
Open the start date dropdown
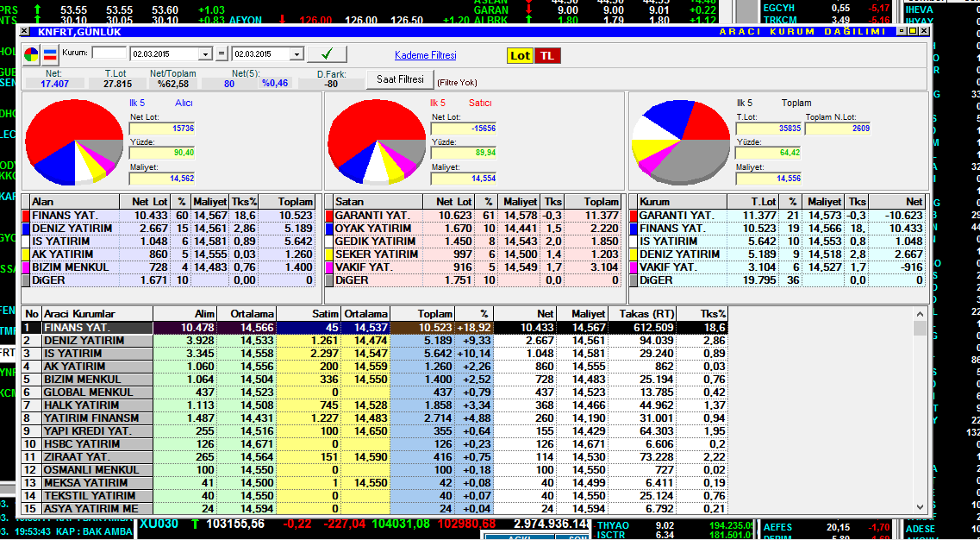208,54
